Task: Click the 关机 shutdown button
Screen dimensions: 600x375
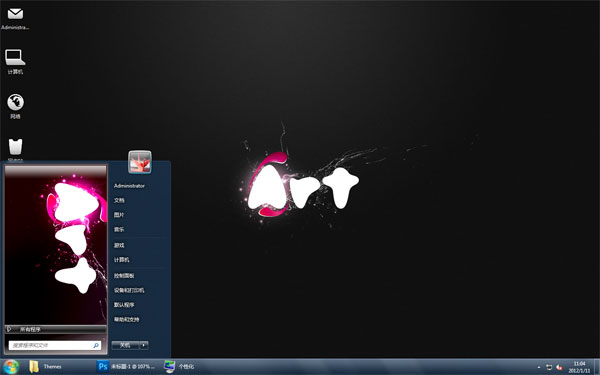Action: (125, 345)
